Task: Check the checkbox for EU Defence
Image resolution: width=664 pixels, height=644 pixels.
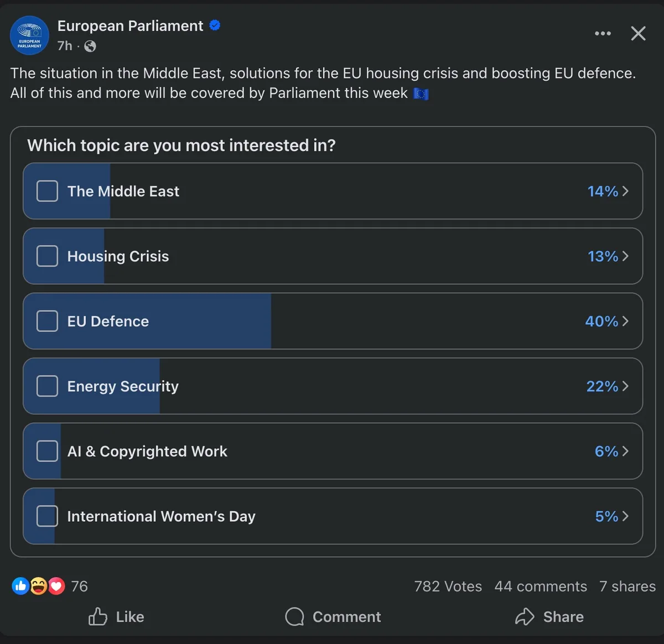Action: click(47, 321)
